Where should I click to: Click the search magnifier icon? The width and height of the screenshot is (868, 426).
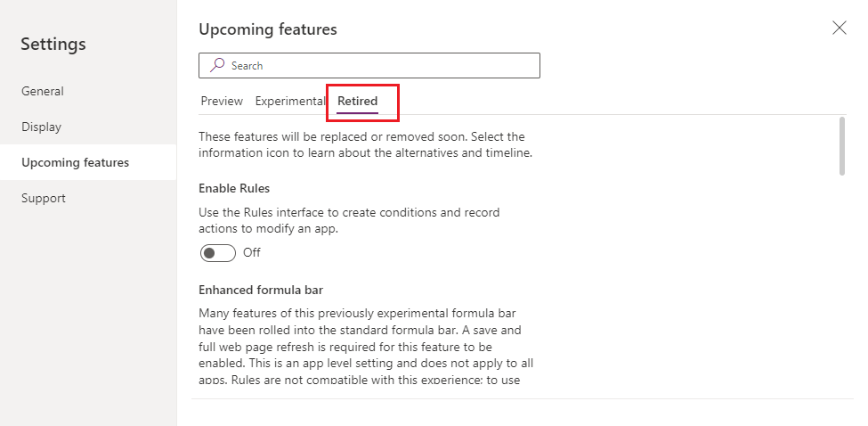pos(216,66)
